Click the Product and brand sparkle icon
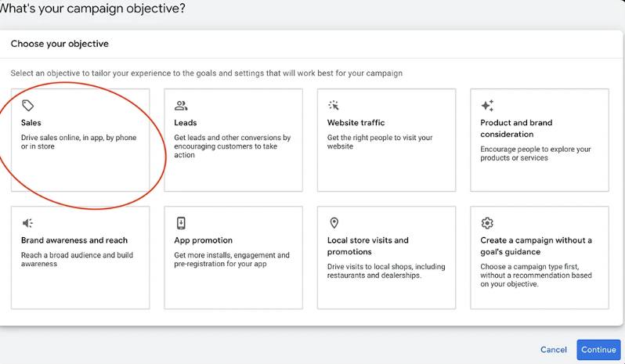 click(x=487, y=106)
